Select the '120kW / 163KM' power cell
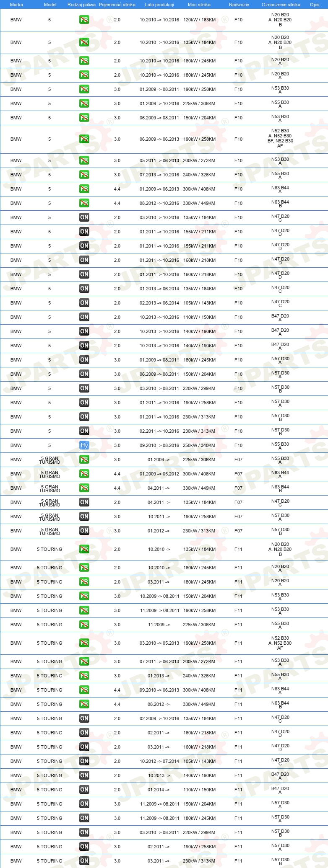This screenshot has width=328, height=868. click(x=200, y=20)
